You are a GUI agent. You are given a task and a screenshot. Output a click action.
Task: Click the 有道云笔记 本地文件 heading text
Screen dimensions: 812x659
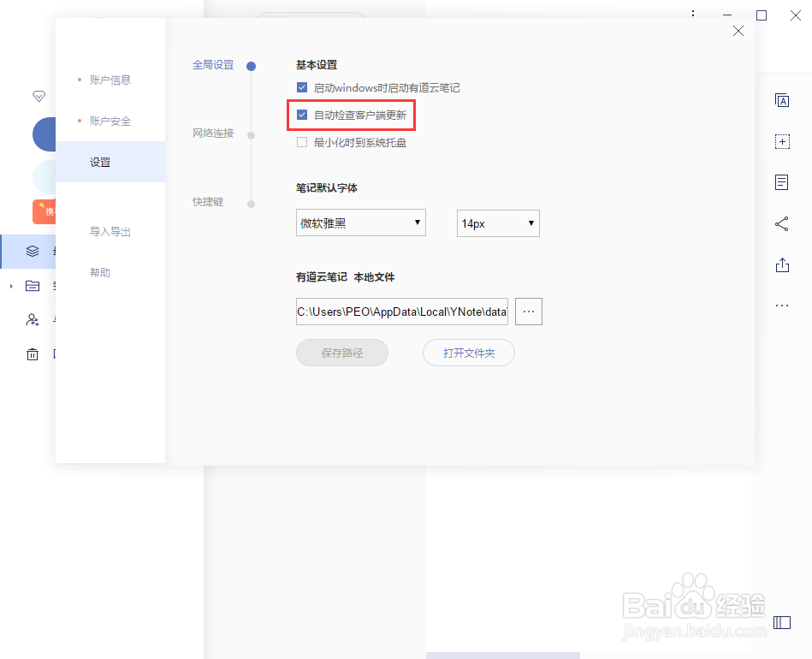point(345,277)
